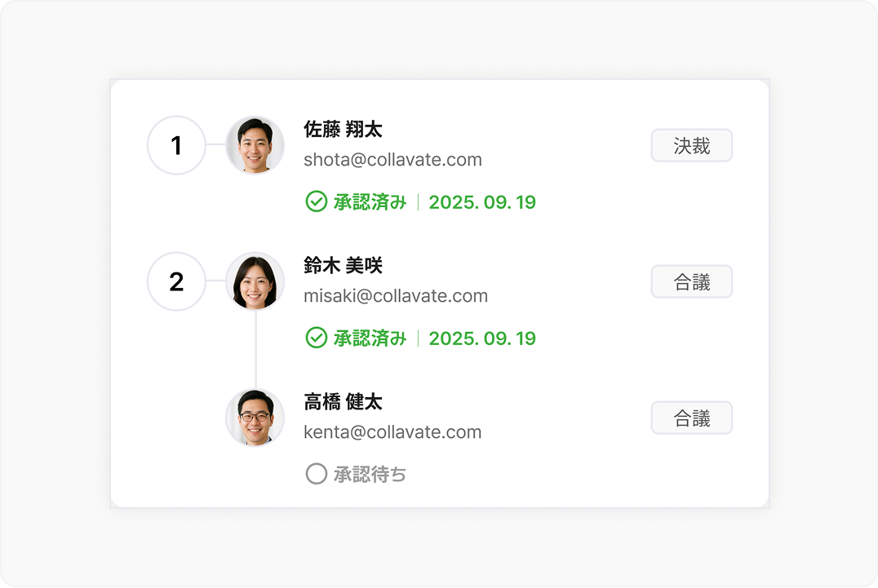Click step number 2 circle
The image size is (878, 588).
(x=176, y=281)
